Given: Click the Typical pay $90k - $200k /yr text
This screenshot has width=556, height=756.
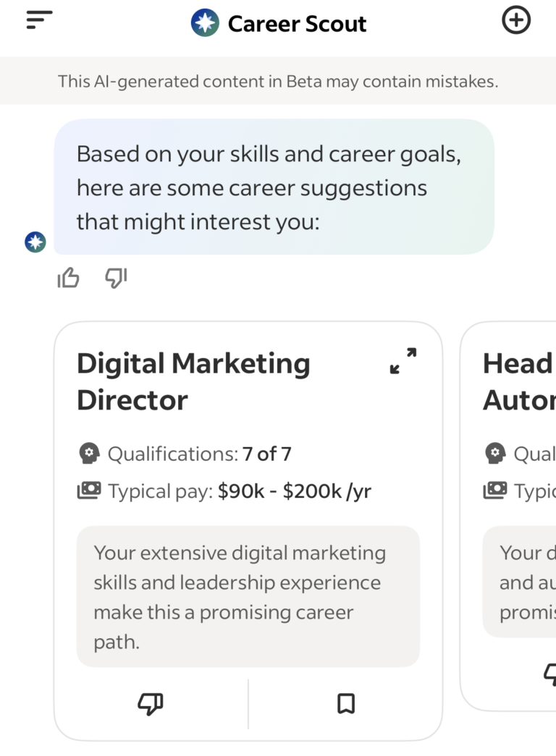Looking at the screenshot, I should pyautogui.click(x=239, y=491).
